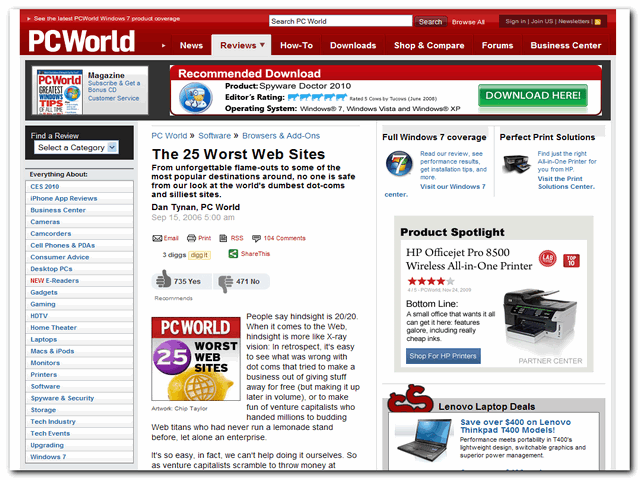Click the print solutions printer image
640x480 pixels.
click(516, 164)
